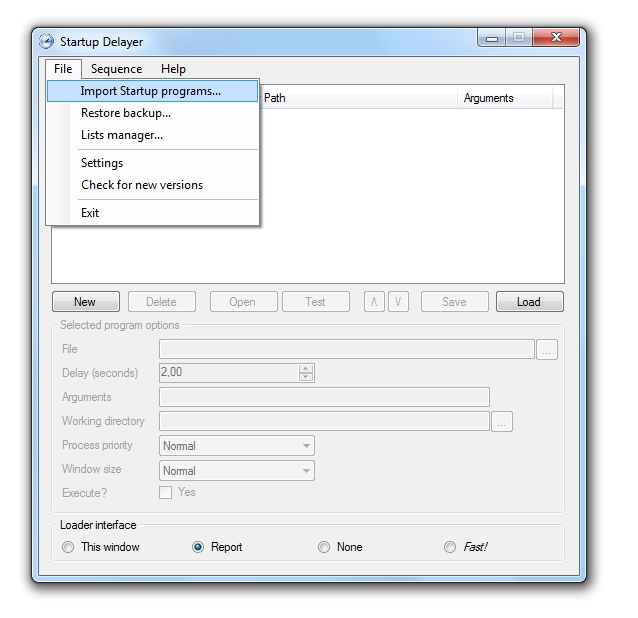The width and height of the screenshot is (638, 618).
Task: Open Lists manager
Action: click(153, 135)
